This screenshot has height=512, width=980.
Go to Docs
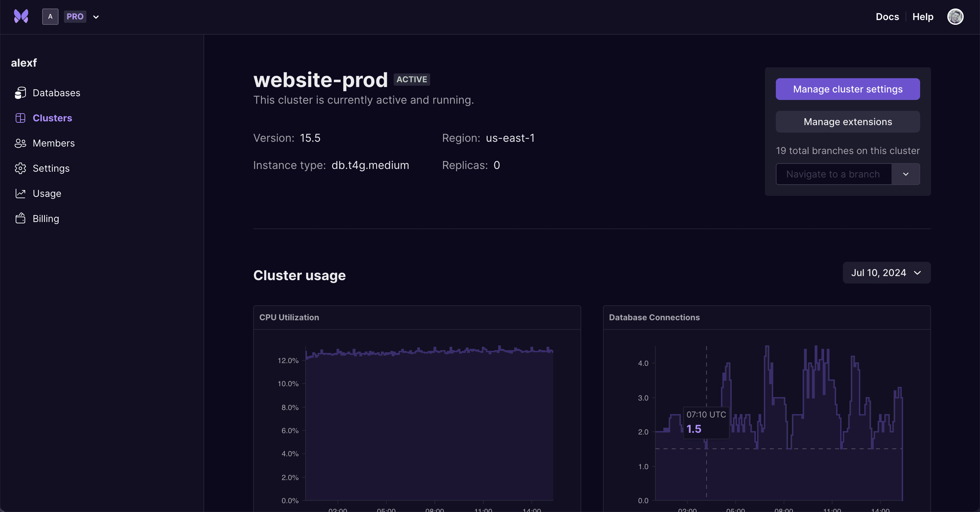coord(887,16)
